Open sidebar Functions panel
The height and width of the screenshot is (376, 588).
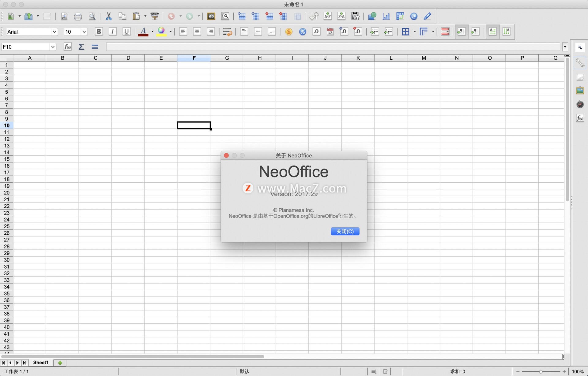pyautogui.click(x=580, y=118)
